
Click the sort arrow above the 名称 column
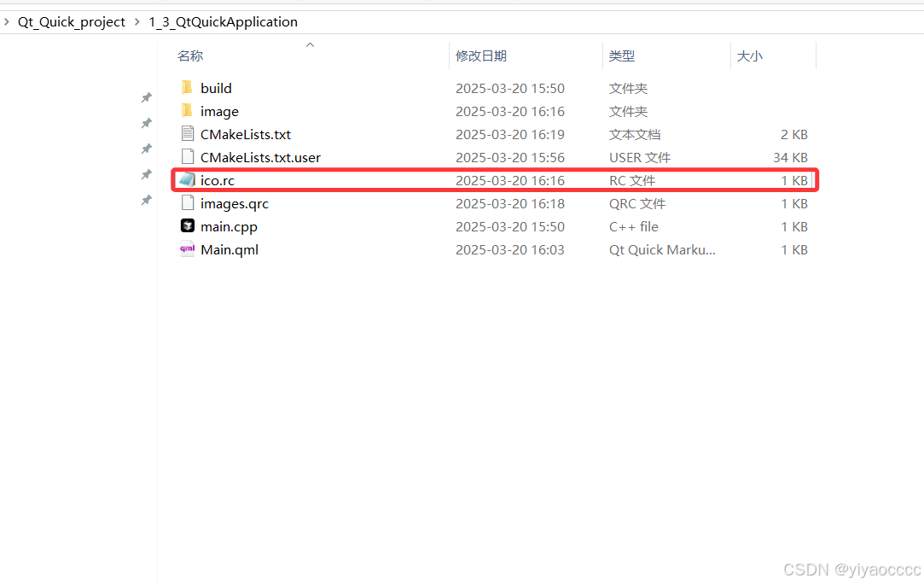click(x=310, y=44)
